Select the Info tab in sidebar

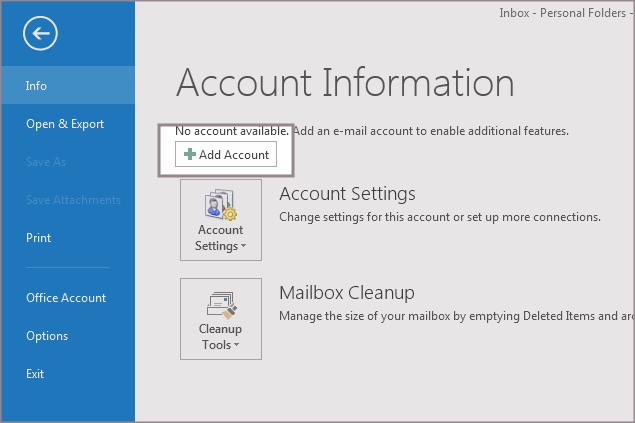[x=37, y=86]
